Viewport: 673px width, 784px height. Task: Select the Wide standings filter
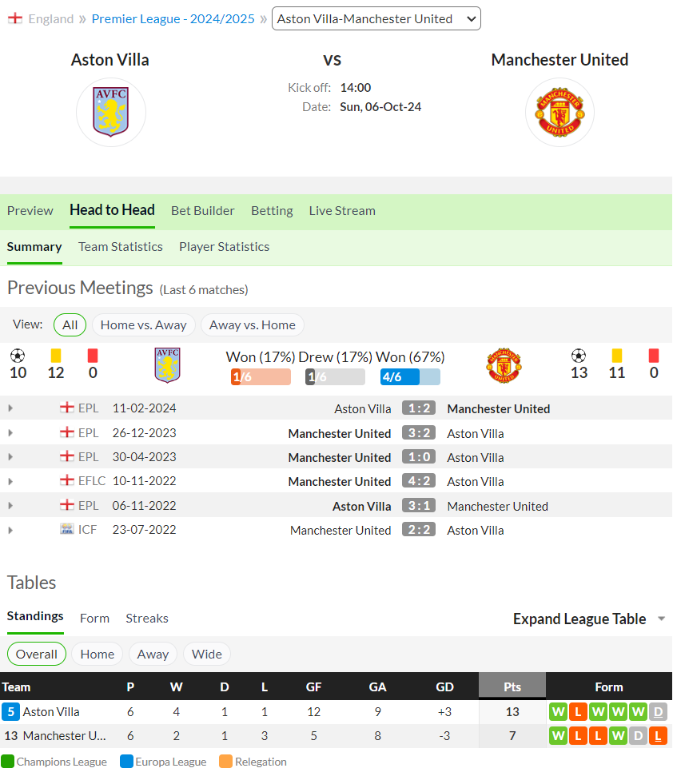coord(206,654)
